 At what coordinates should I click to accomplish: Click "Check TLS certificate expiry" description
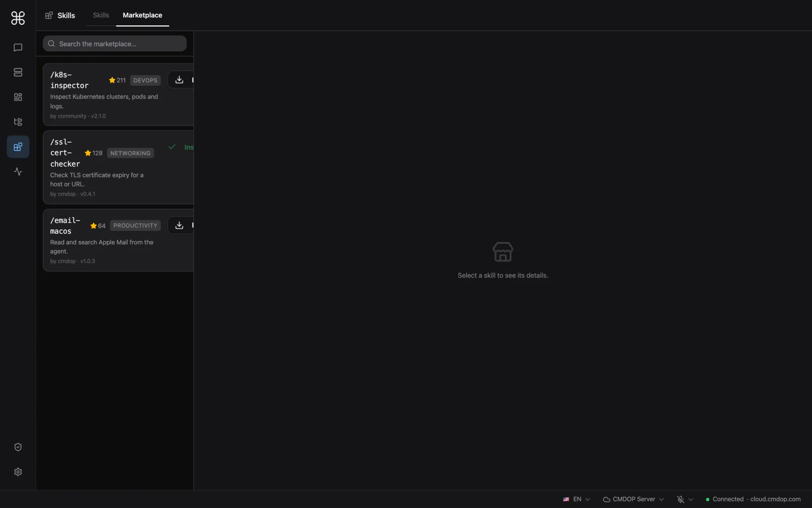pyautogui.click(x=97, y=179)
